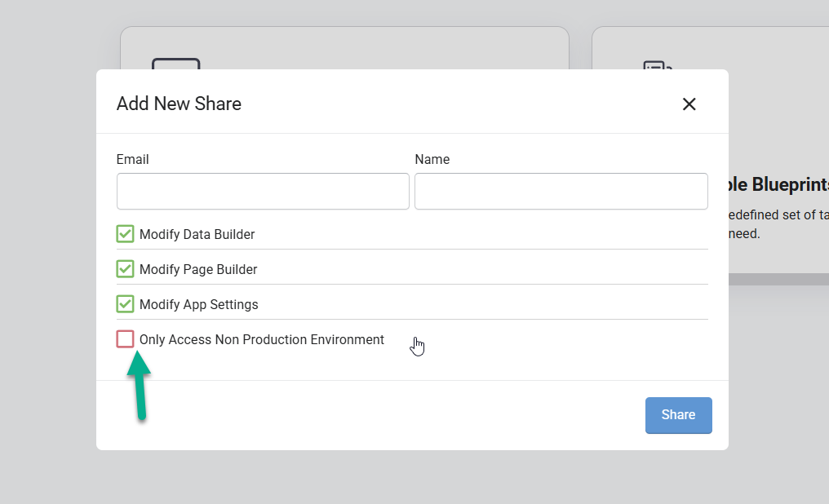
Task: Focus the Name input field
Action: point(561,192)
